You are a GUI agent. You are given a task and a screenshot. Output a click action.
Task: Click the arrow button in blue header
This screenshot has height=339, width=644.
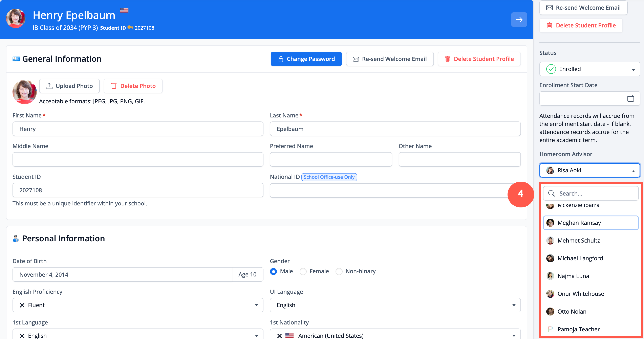[519, 20]
